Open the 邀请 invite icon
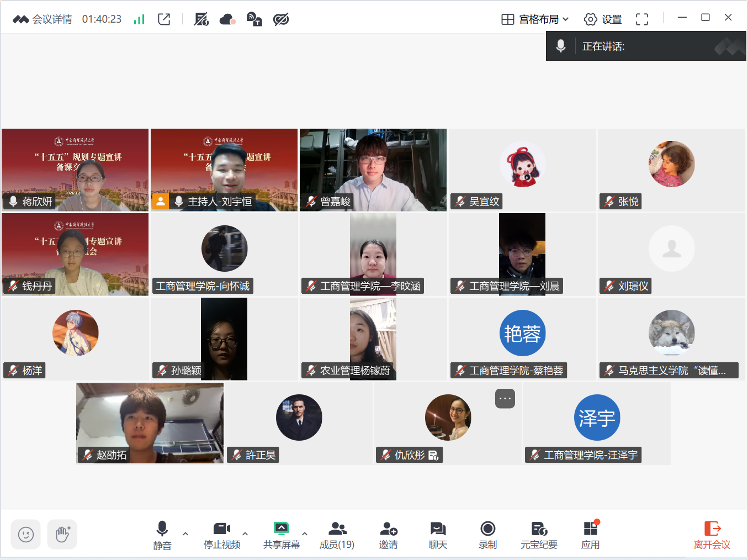This screenshot has width=748, height=560. 388,535
